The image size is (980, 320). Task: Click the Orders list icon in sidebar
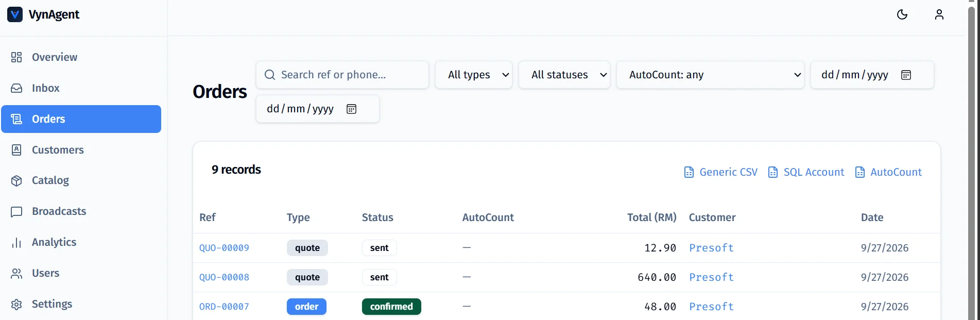pyautogui.click(x=16, y=119)
